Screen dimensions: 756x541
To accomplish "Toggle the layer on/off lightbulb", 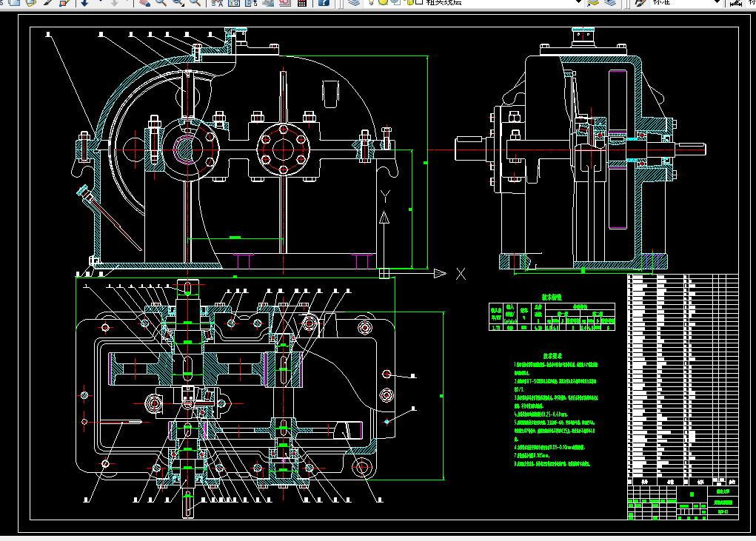I will [372, 3].
